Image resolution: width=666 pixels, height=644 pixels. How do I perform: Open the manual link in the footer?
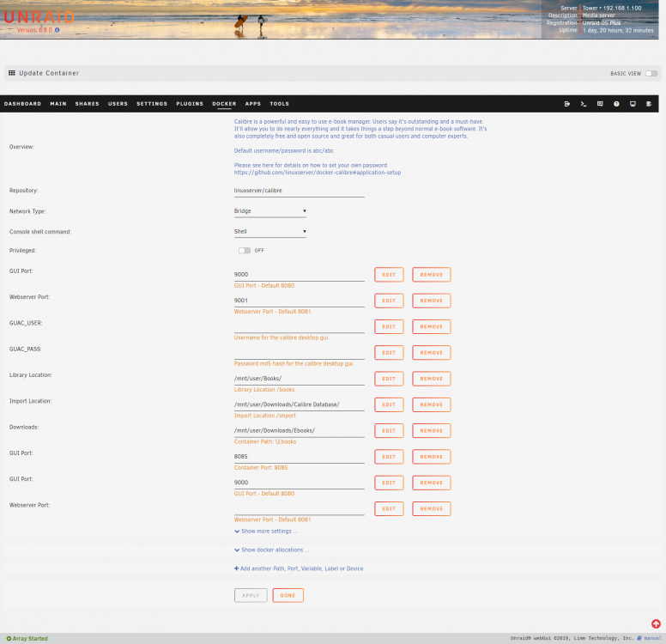coord(652,638)
